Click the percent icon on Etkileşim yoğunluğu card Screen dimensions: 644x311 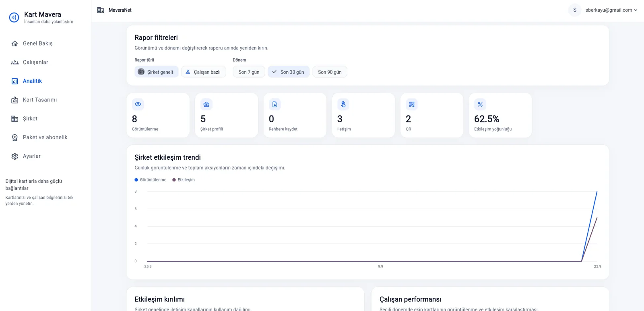pyautogui.click(x=480, y=104)
